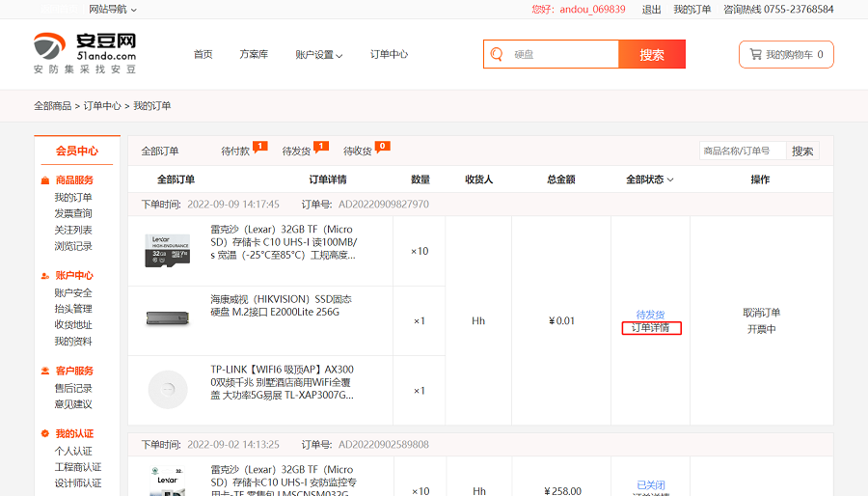Select the 待收货 tab

click(357, 152)
